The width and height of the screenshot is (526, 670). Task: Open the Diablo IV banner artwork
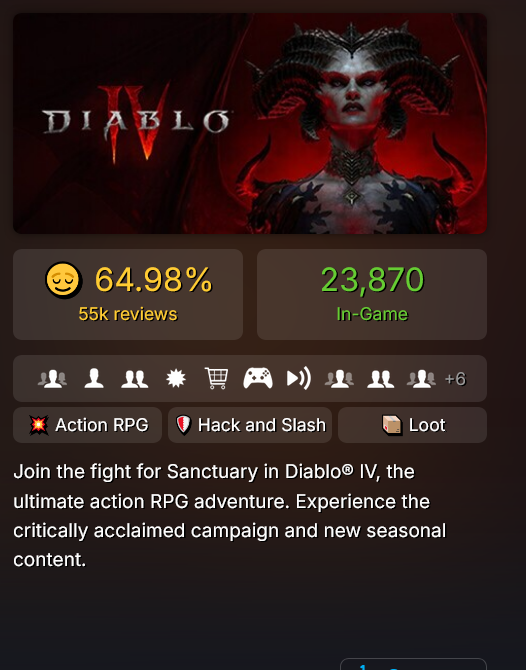[250, 123]
